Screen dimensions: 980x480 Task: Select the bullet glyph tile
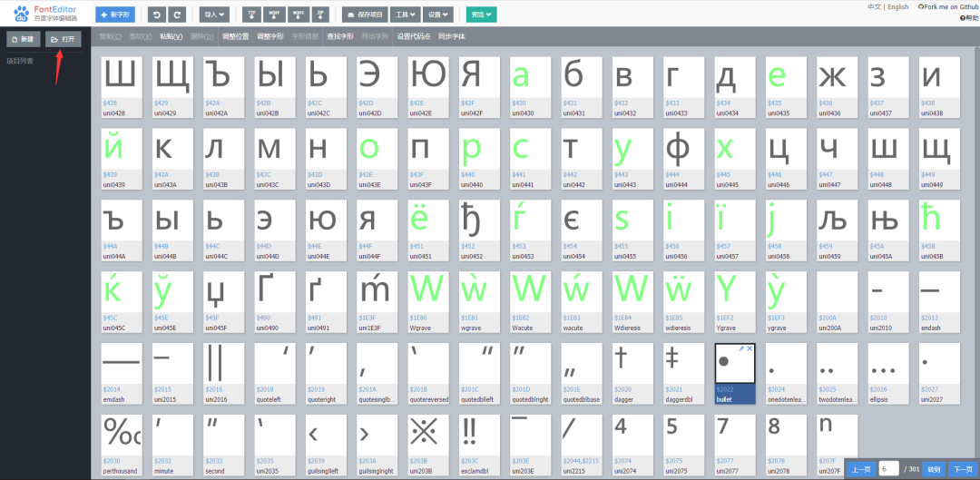pyautogui.click(x=735, y=374)
